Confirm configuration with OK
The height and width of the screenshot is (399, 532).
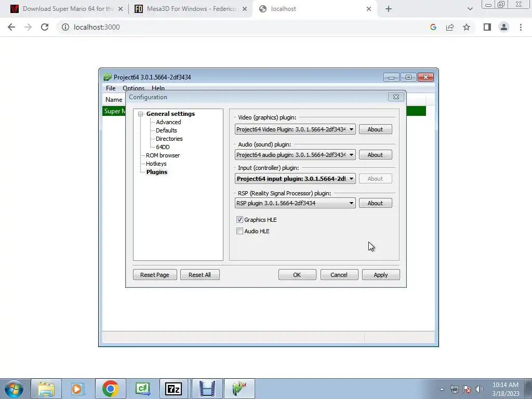pos(297,274)
